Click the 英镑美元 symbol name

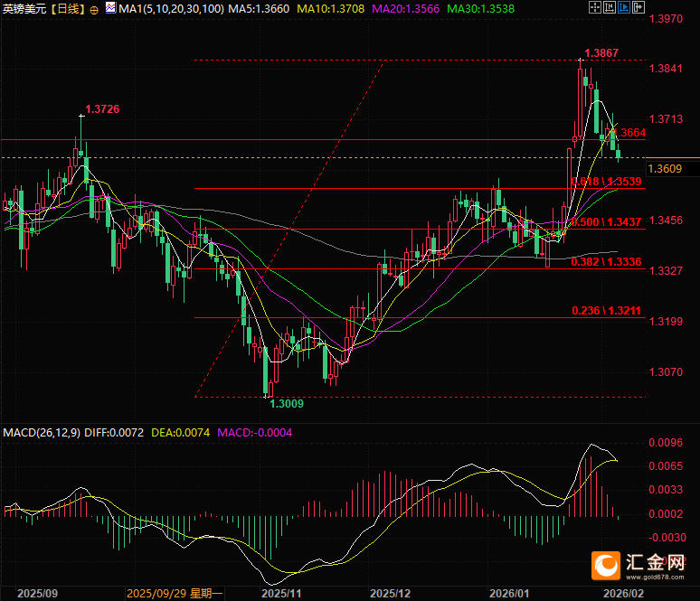coord(24,9)
